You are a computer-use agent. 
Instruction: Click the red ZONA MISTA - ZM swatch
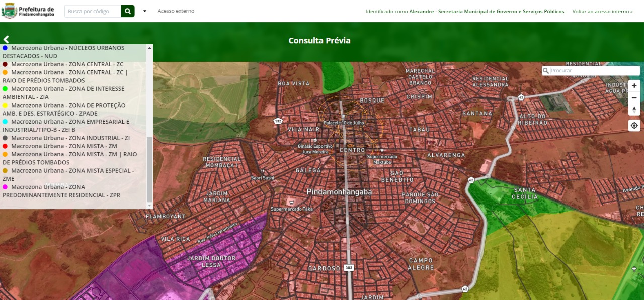tap(5, 146)
